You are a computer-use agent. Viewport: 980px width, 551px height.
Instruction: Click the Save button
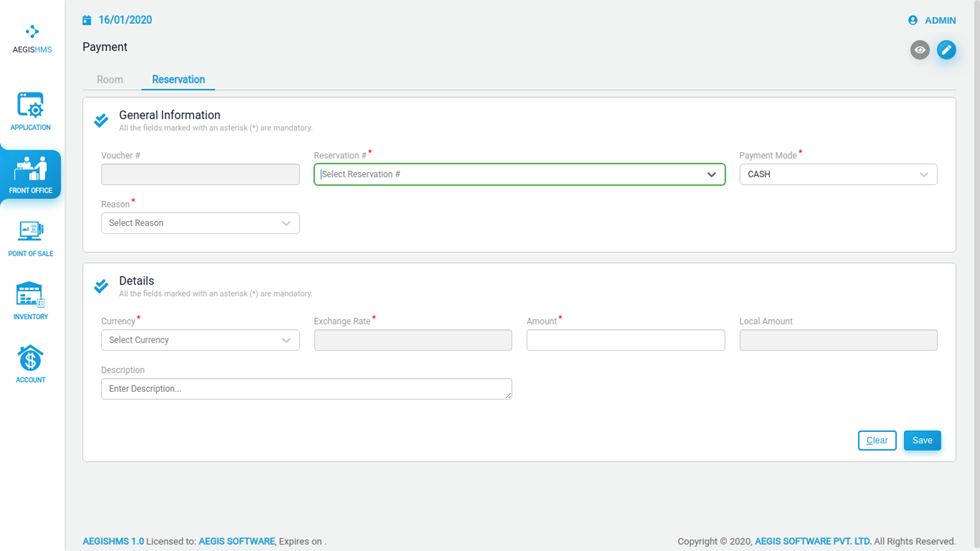pyautogui.click(x=922, y=440)
